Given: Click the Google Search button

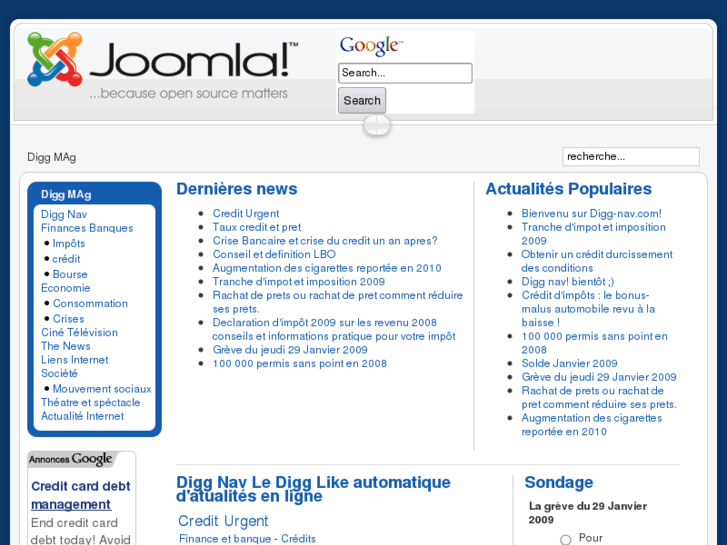Looking at the screenshot, I should click(x=362, y=101).
